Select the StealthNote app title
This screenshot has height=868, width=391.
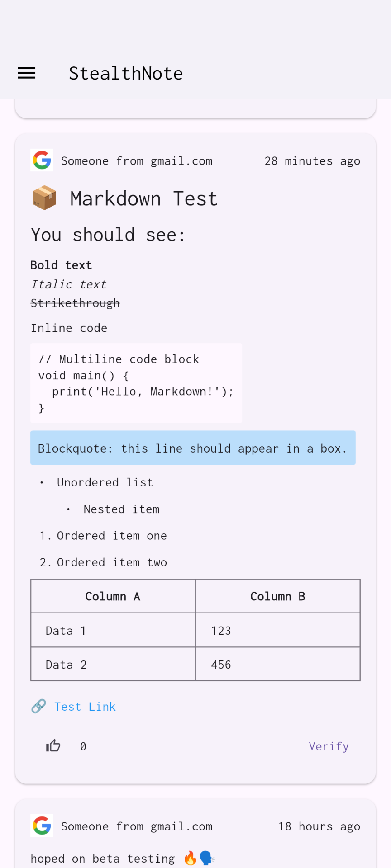pos(126,73)
